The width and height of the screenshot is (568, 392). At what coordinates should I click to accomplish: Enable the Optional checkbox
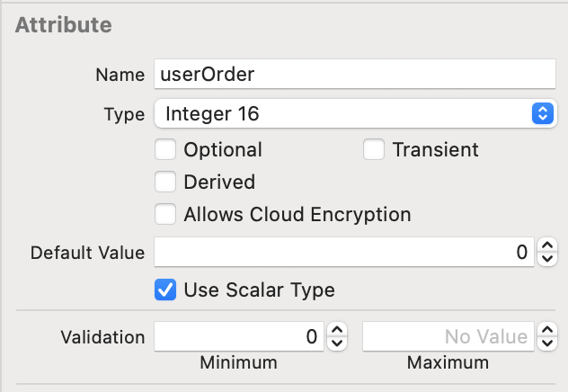click(165, 149)
